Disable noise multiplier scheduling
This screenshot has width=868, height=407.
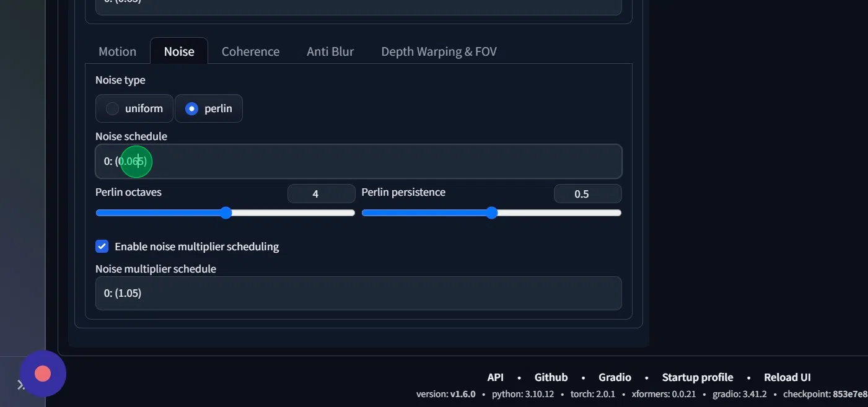[x=102, y=246]
